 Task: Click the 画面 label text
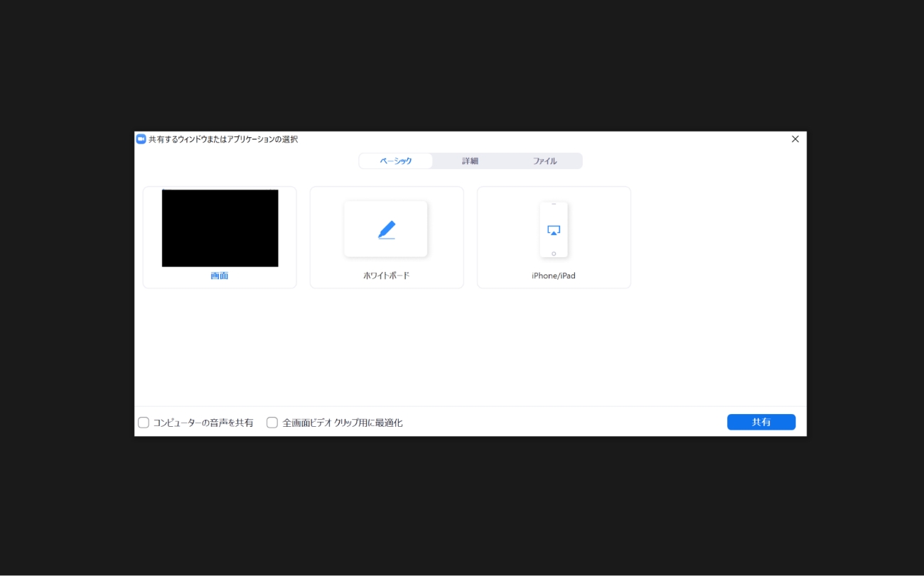(x=220, y=276)
